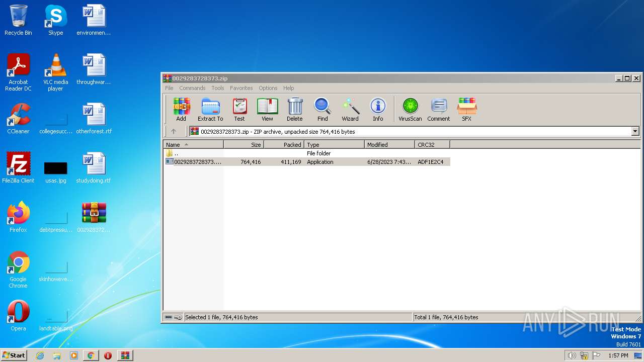The image size is (644, 362).
Task: Click the 411,169 packed size cell
Action: pos(291,162)
